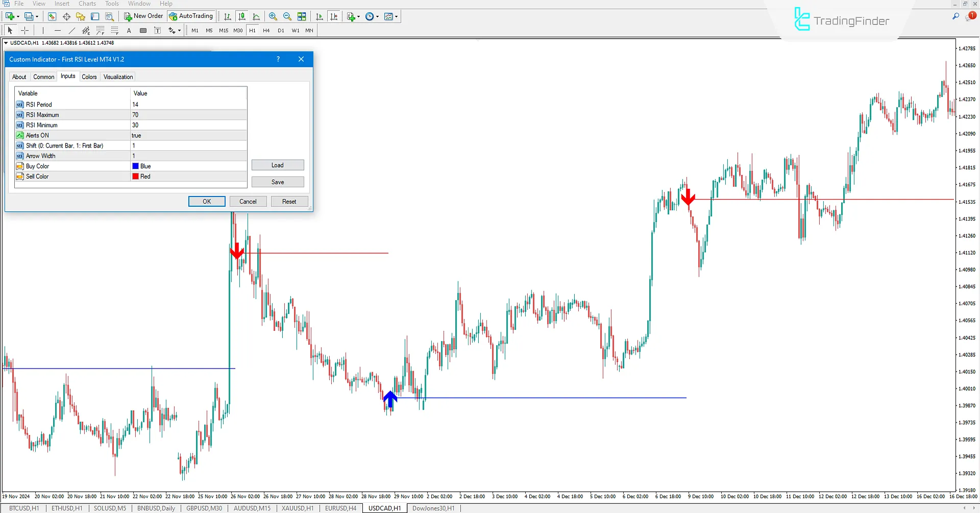Select the Crosshair tool

click(x=24, y=30)
